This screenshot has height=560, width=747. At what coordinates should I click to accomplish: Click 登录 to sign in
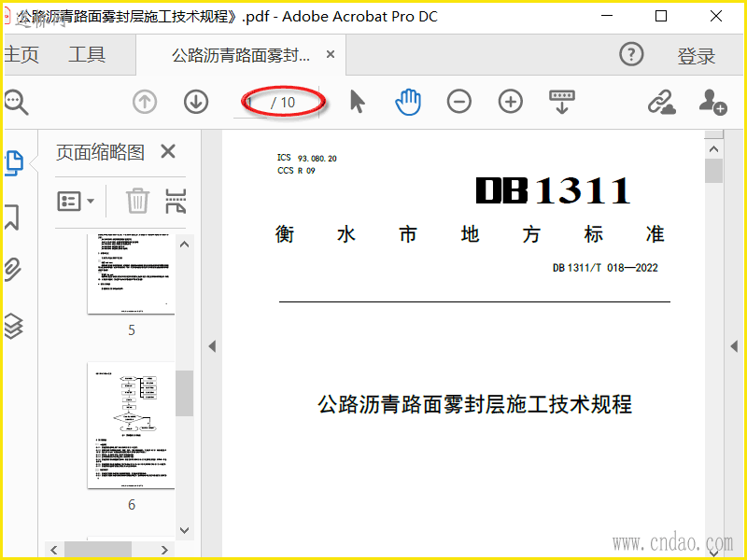click(697, 56)
